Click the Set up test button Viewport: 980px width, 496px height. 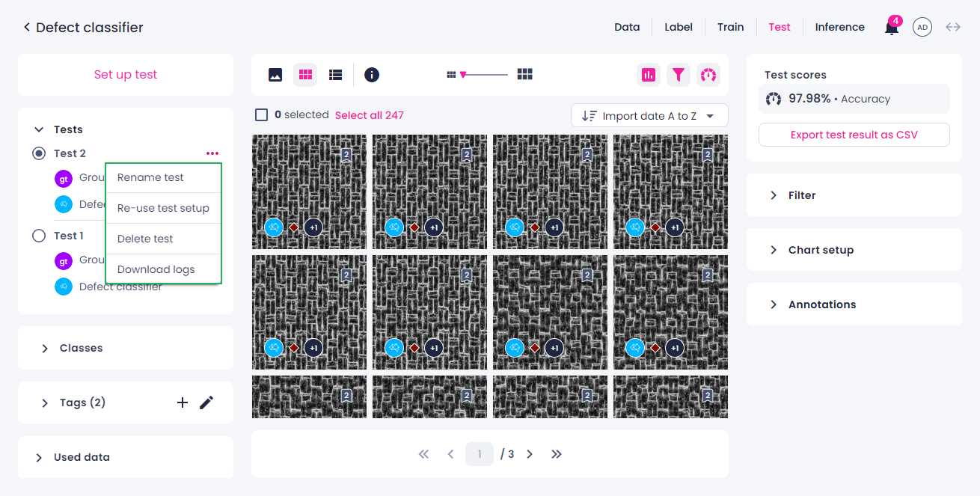[x=126, y=75]
